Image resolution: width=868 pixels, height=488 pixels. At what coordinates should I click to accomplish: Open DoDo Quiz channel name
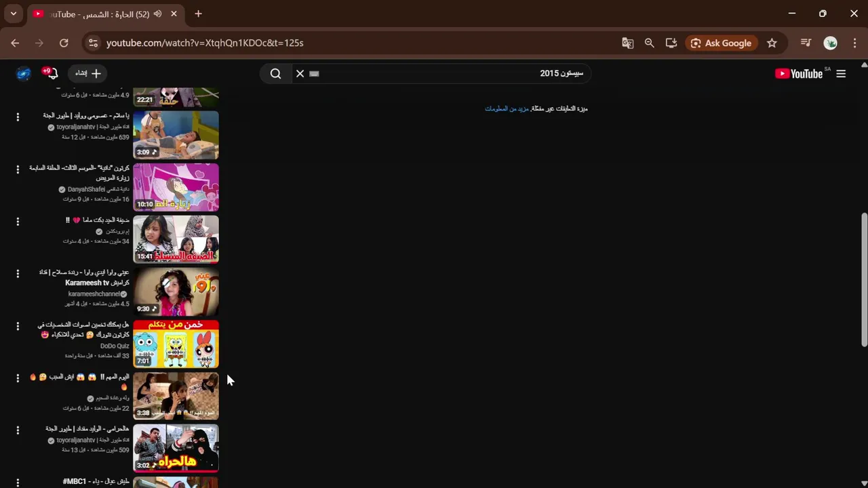pyautogui.click(x=115, y=346)
